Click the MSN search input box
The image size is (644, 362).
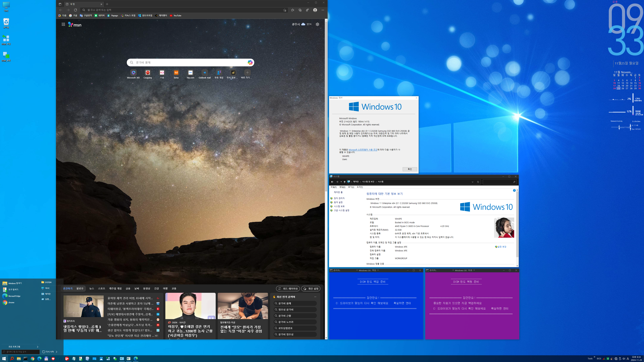pyautogui.click(x=190, y=63)
